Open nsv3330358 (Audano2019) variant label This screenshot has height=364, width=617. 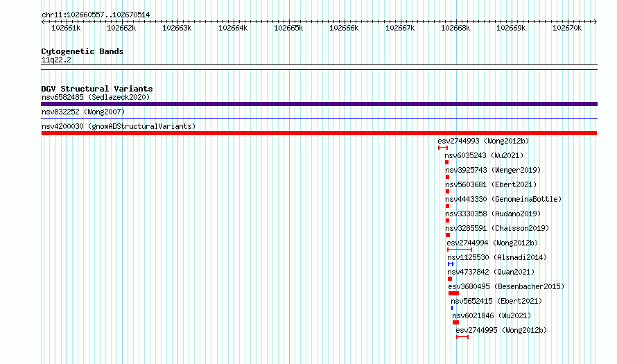coord(493,214)
